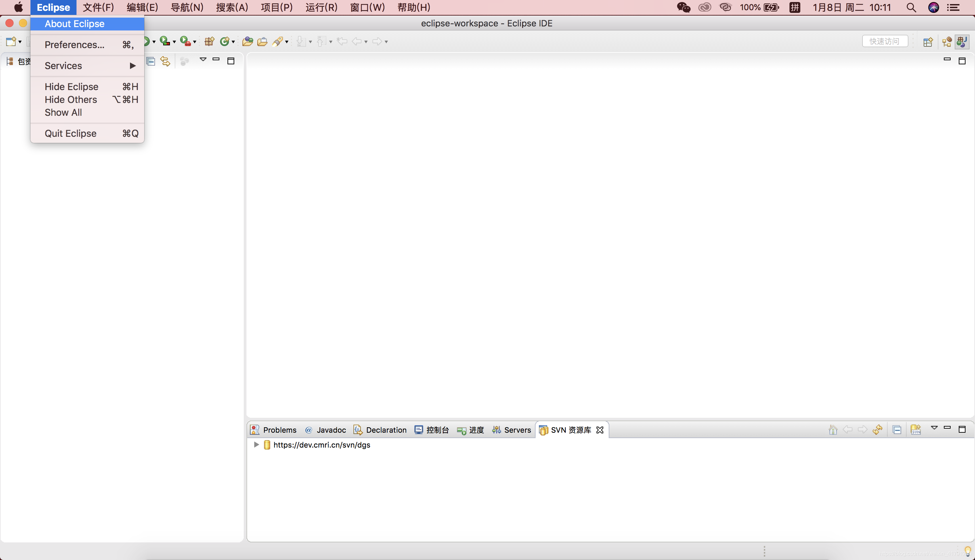Open the New wizard dropdown arrow
This screenshot has height=560, width=975.
[x=20, y=42]
